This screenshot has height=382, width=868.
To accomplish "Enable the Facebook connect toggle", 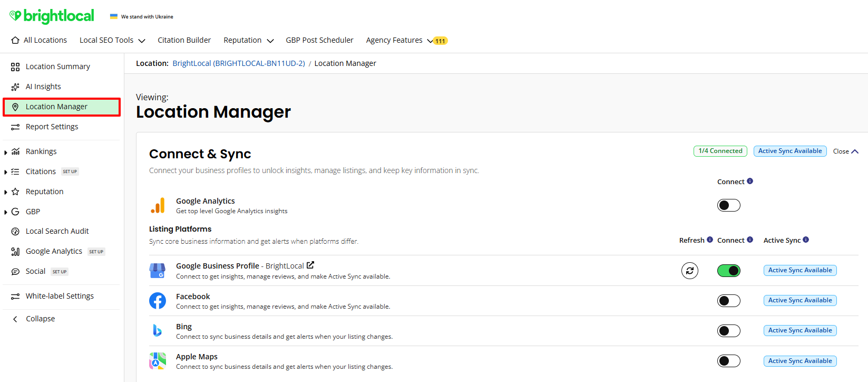I will point(729,301).
